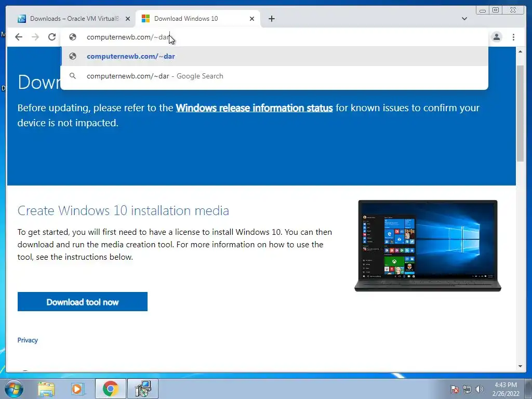The width and height of the screenshot is (532, 399).
Task: Close the Downloads Oracle VM VirtualBox tab
Action: click(x=128, y=19)
